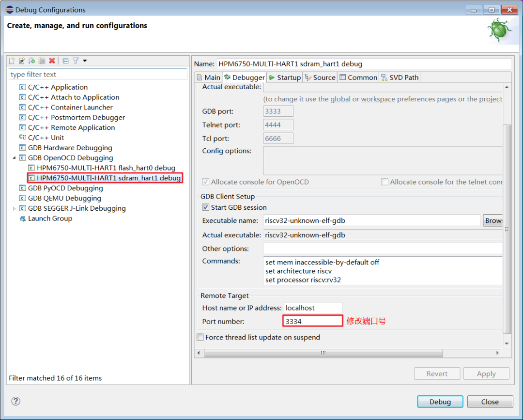Screen dimensions: 523x420
Task: Click the help question mark icon
Action: pyautogui.click(x=15, y=401)
